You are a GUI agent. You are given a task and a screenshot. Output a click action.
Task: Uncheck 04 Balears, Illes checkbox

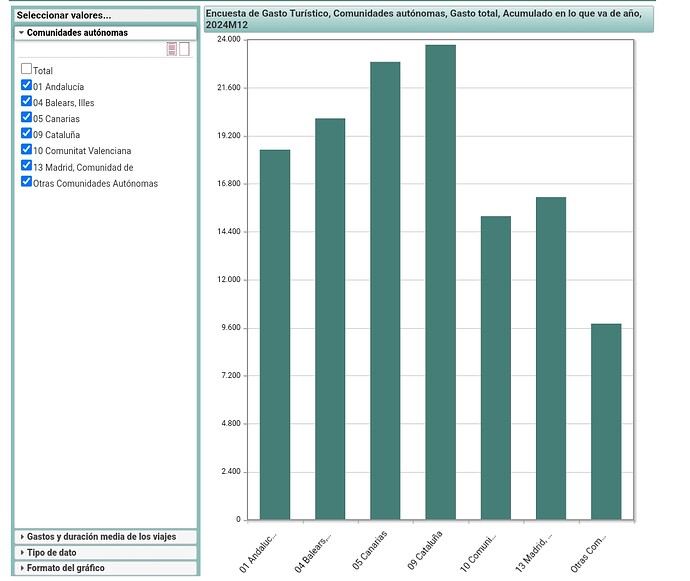tap(26, 102)
